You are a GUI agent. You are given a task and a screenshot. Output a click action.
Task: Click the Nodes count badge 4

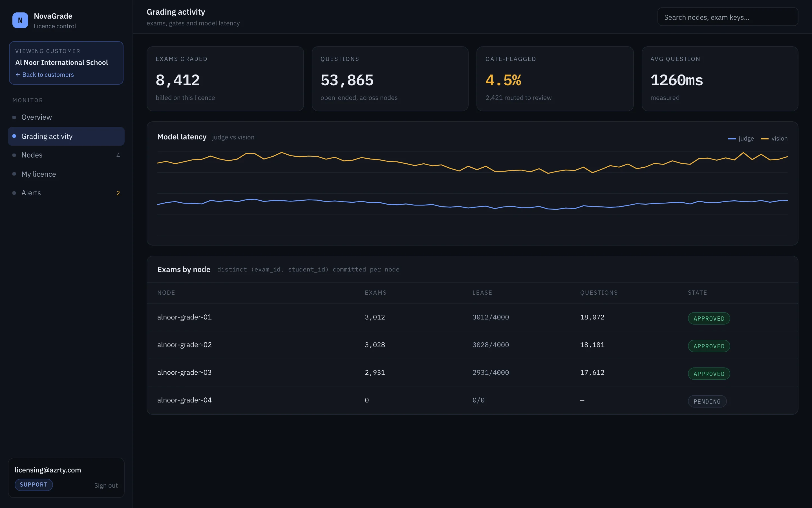[118, 155]
